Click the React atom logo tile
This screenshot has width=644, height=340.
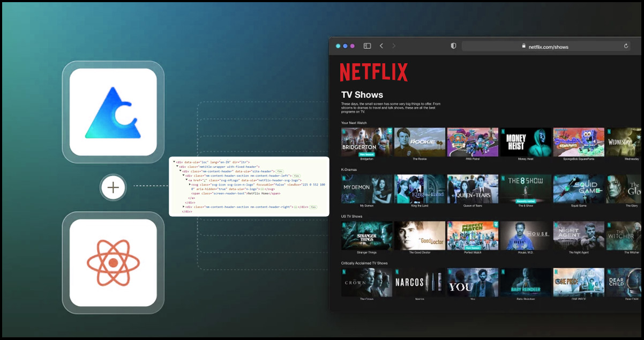pos(113,263)
